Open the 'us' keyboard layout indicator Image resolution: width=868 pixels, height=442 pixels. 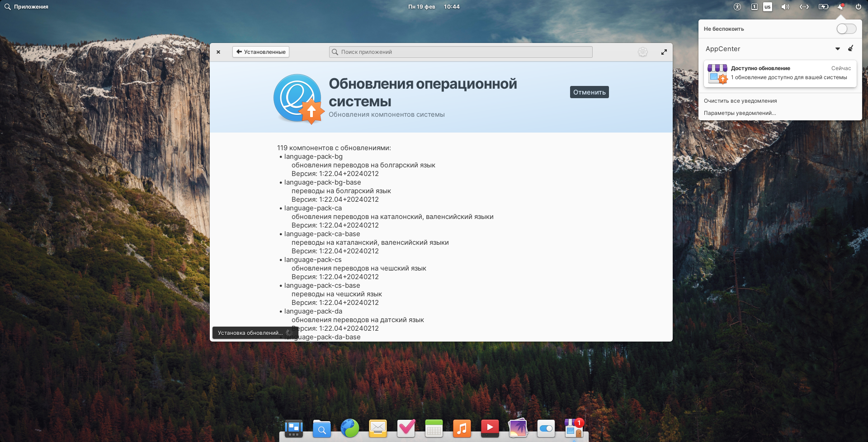point(768,7)
